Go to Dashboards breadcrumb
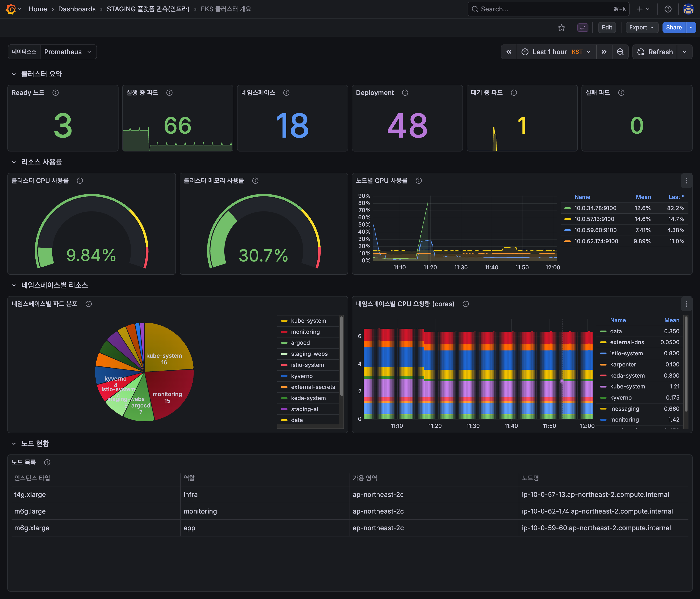Screen dimensions: 700x599 pos(77,9)
